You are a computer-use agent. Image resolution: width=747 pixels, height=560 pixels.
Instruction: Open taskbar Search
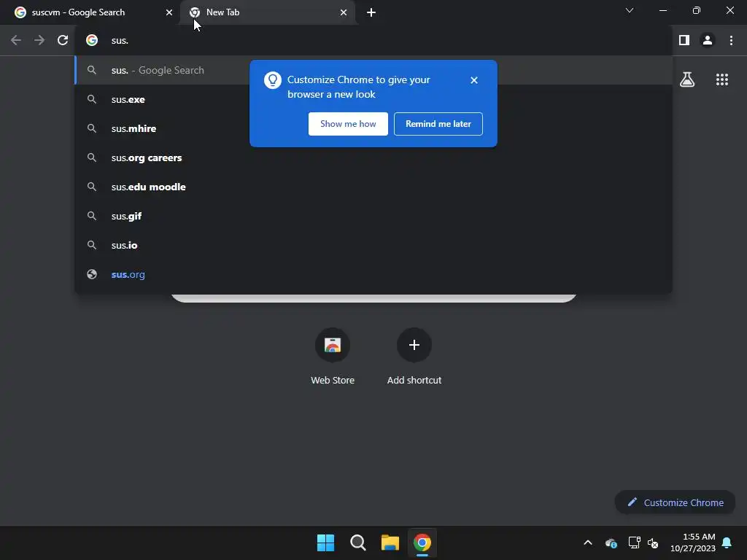tap(357, 542)
